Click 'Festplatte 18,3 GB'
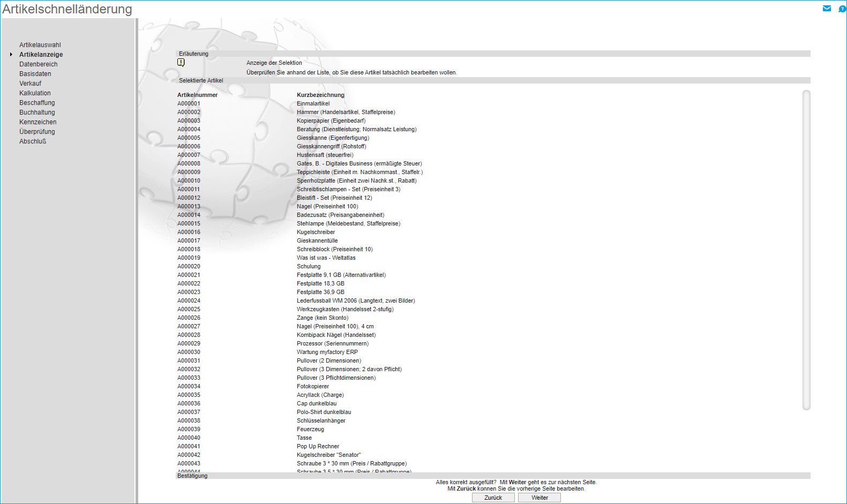The width and height of the screenshot is (847, 504). pyautogui.click(x=321, y=283)
